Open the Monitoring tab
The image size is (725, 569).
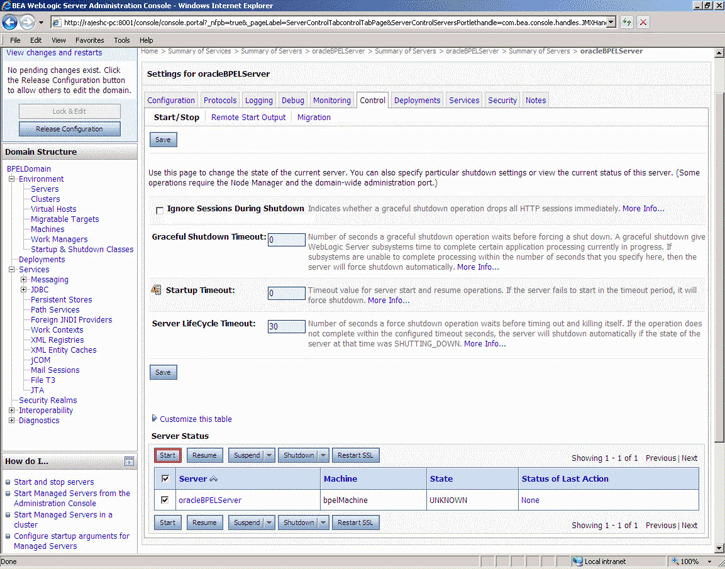pos(332,100)
